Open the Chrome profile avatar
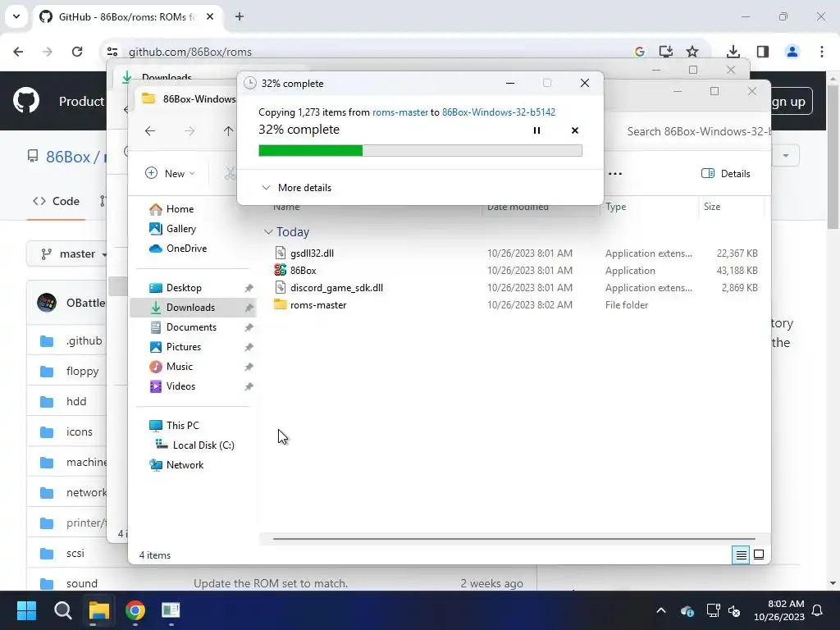Image resolution: width=840 pixels, height=630 pixels. pos(792,52)
